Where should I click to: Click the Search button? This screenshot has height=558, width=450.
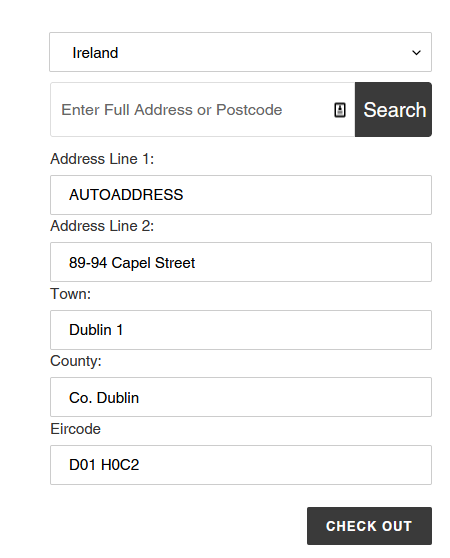coord(393,110)
